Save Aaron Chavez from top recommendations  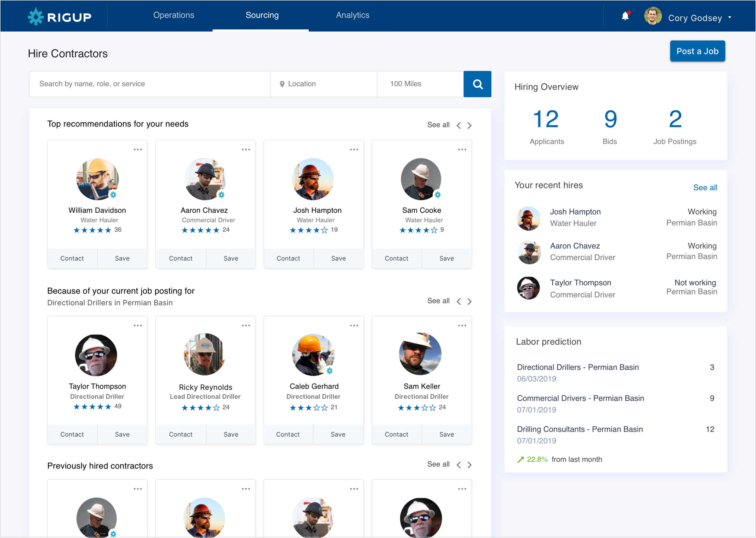pyautogui.click(x=231, y=258)
